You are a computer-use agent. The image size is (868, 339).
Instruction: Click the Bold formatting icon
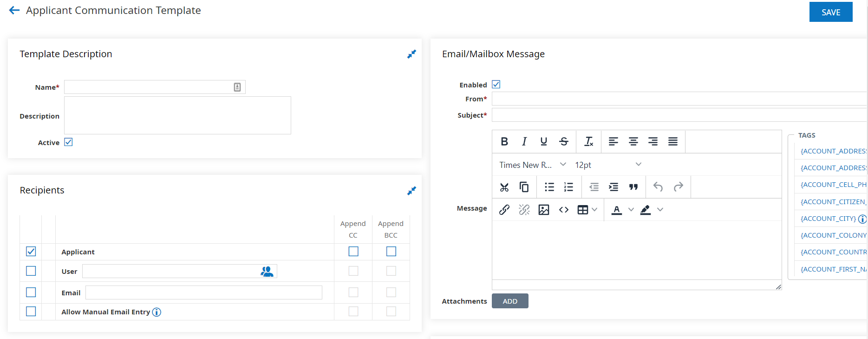pyautogui.click(x=504, y=141)
